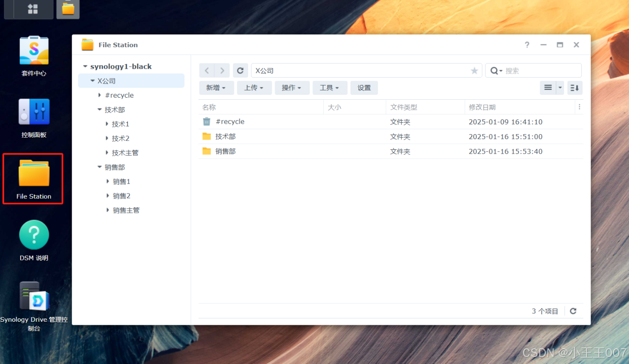
Task: Open the 操作 menu
Action: click(x=292, y=87)
